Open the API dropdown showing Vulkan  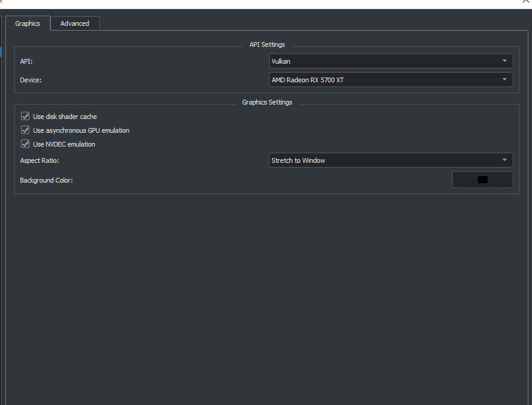[391, 61]
